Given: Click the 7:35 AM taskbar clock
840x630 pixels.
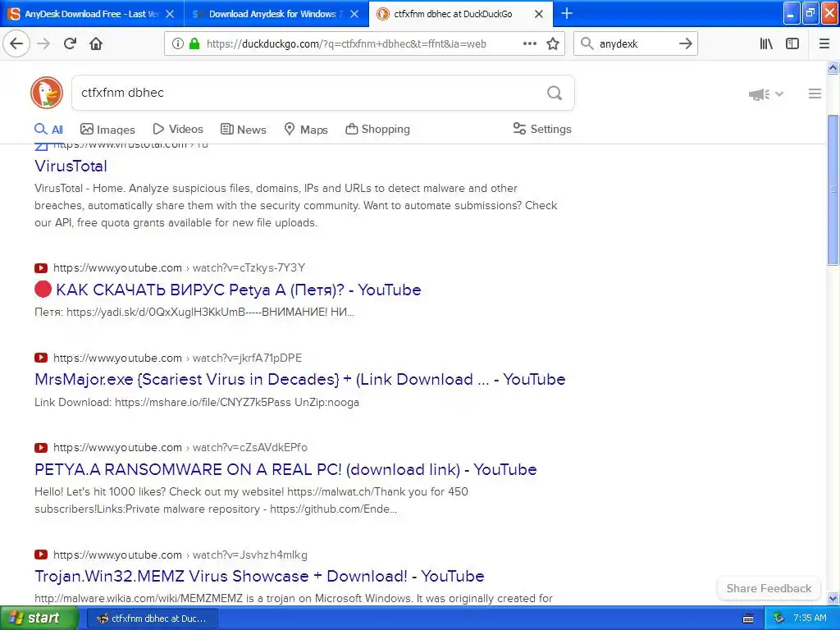Looking at the screenshot, I should pos(810,618).
